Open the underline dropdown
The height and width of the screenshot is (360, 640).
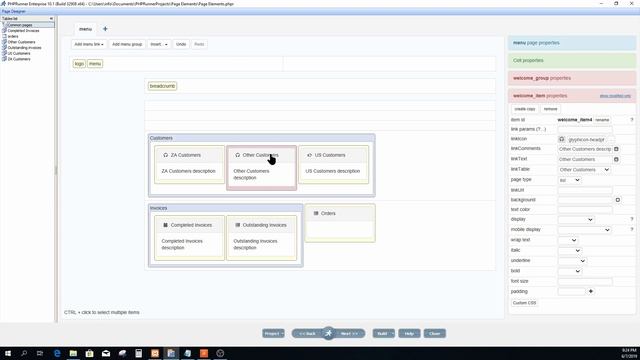pos(572,260)
